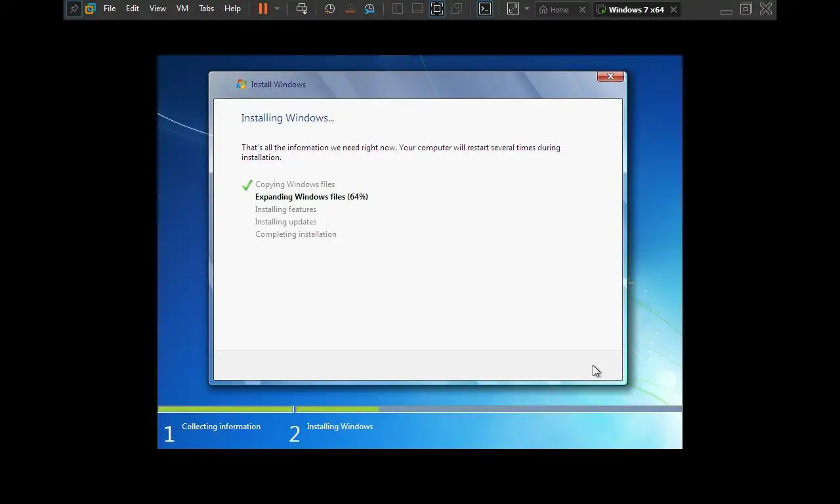Close the Windows 7 x64 tab
840x504 pixels.
pyautogui.click(x=673, y=10)
